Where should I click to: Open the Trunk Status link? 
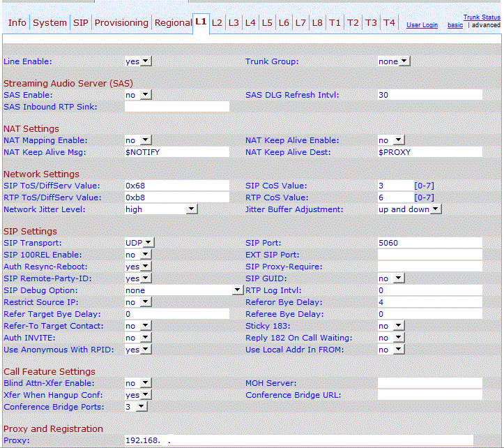481,17
